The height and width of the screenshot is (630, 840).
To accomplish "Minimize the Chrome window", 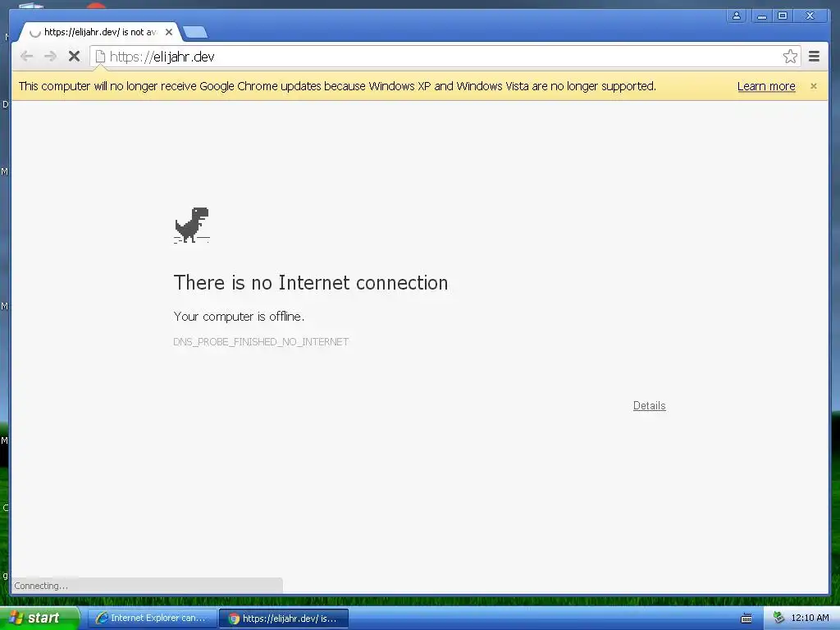I will [x=760, y=16].
